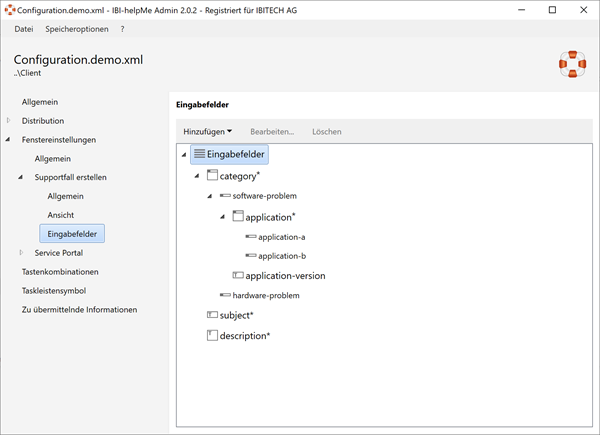The height and width of the screenshot is (435, 600).
Task: Click the hardware-problem option icon
Action: point(225,295)
